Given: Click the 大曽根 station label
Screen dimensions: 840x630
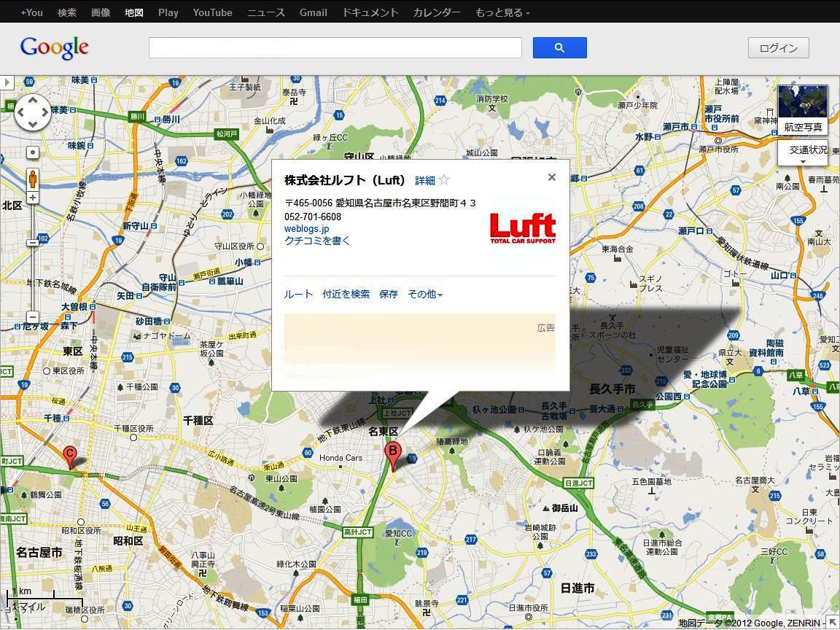Looking at the screenshot, I should [x=74, y=307].
